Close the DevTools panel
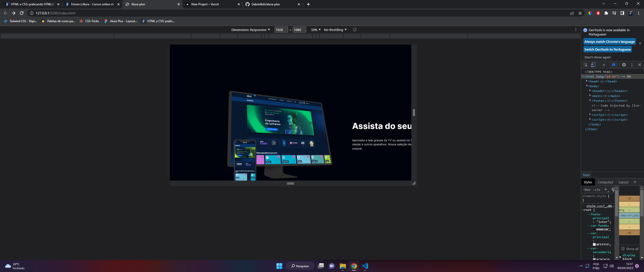The image size is (644, 272). [639, 65]
